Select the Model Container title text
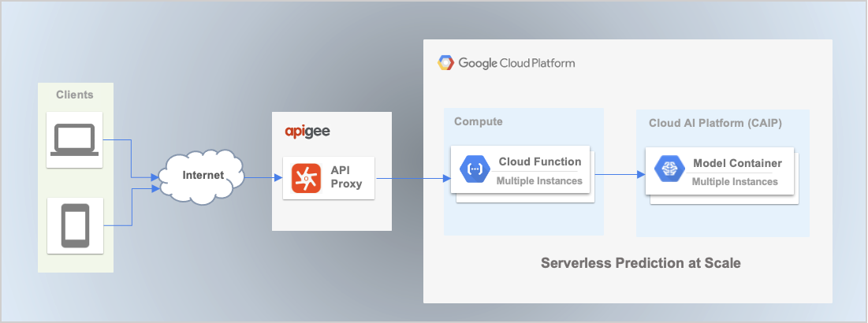This screenshot has width=868, height=323. (x=737, y=163)
